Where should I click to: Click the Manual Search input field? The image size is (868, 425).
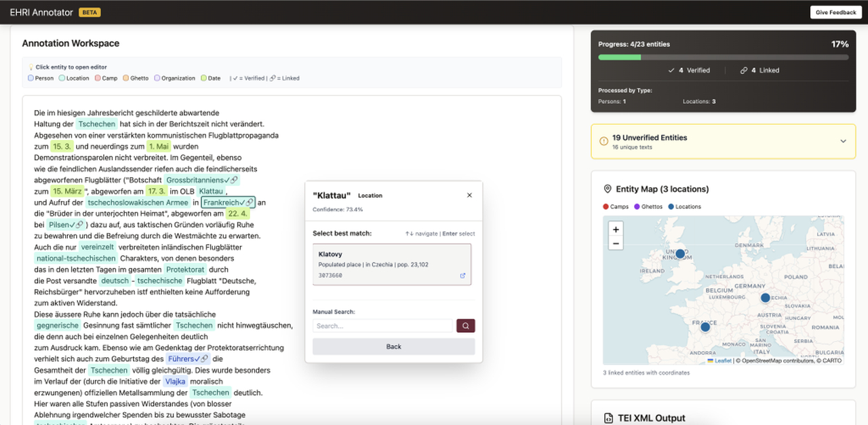click(x=382, y=326)
